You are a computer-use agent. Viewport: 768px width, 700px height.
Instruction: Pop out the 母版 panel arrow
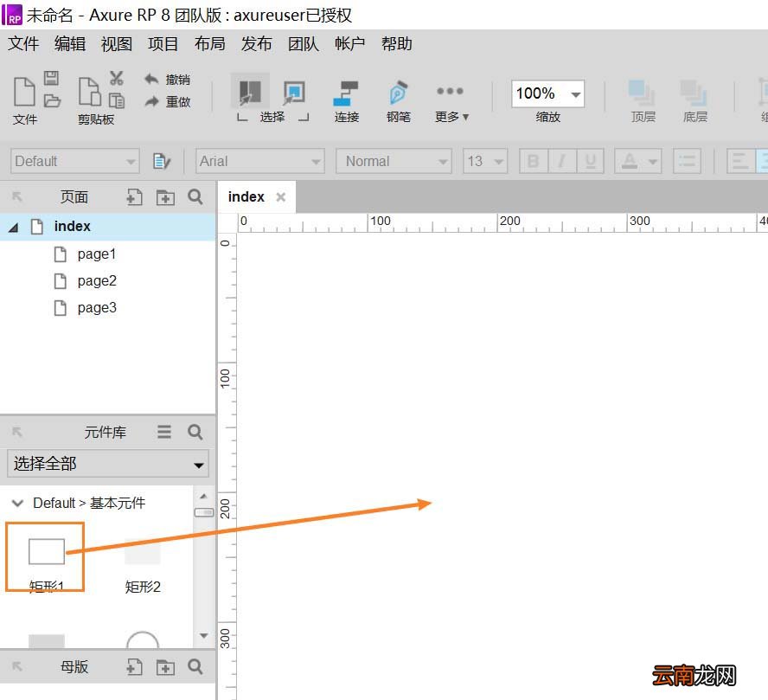[17, 667]
